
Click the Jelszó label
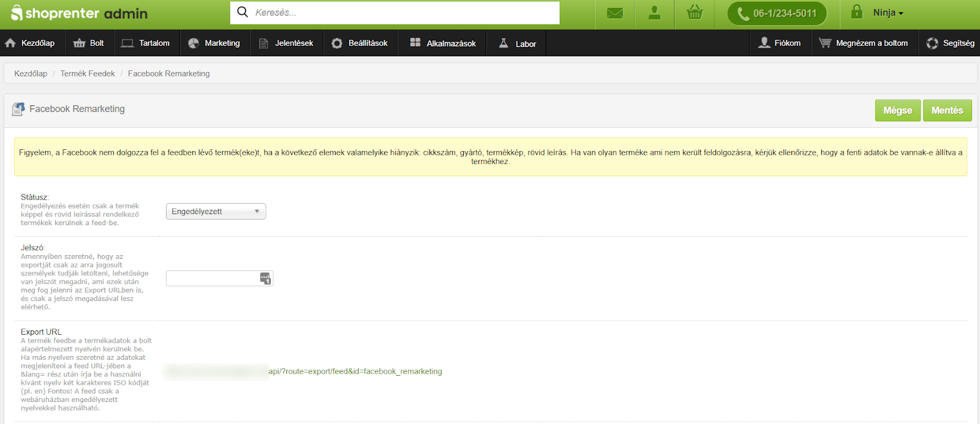click(x=33, y=248)
